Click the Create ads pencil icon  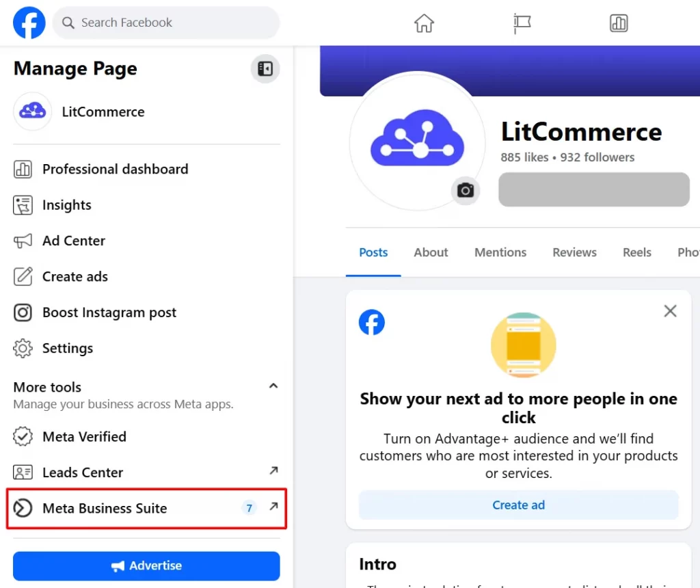[x=23, y=276]
